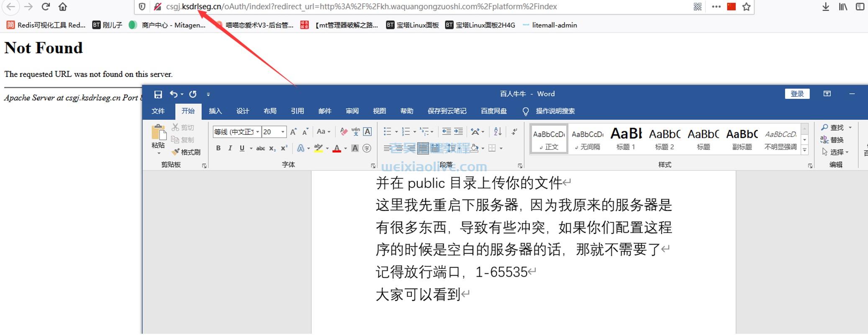The height and width of the screenshot is (335, 868).
Task: Toggle Strikethrough abc formatting
Action: (260, 148)
